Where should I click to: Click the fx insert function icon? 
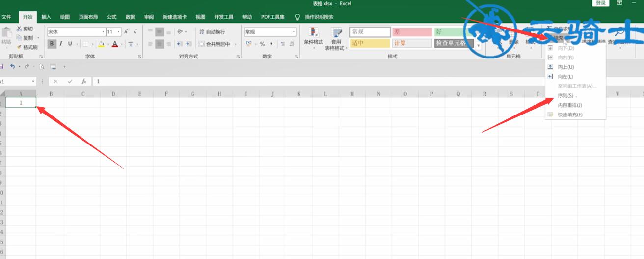(84, 81)
